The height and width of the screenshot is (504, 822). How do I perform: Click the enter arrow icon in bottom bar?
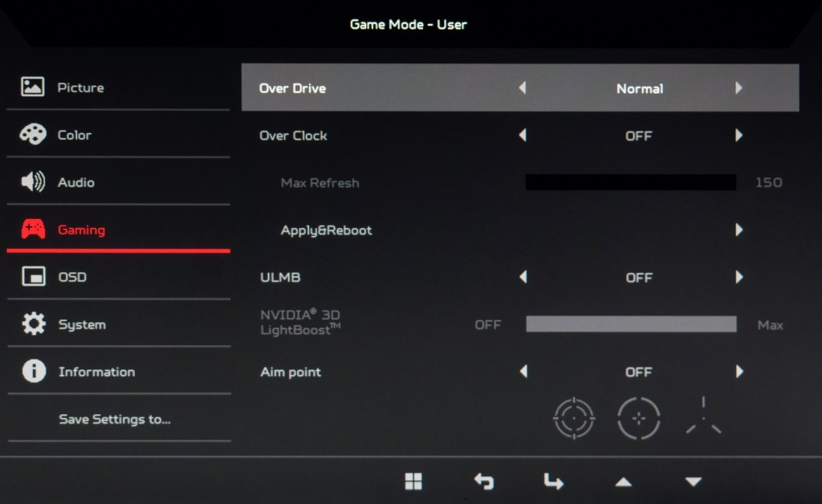[x=554, y=481]
